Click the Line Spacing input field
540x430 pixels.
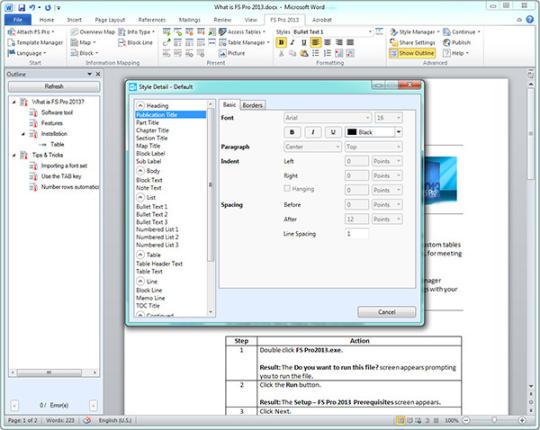(356, 234)
